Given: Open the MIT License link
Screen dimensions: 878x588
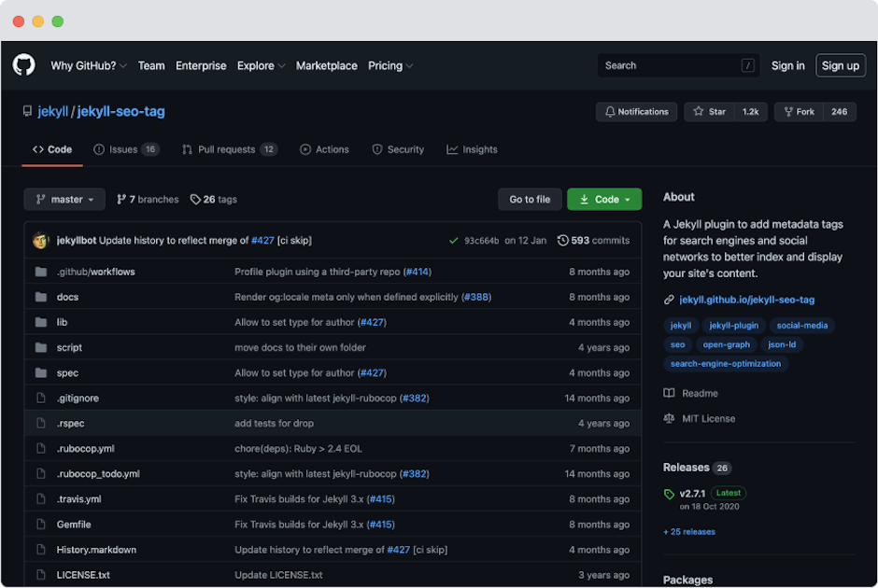Looking at the screenshot, I should pyautogui.click(x=708, y=419).
